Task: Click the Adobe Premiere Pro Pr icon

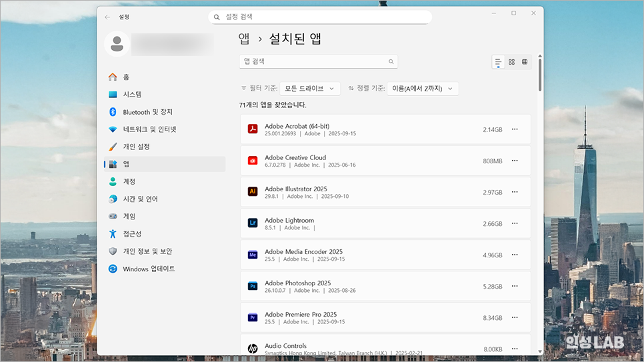Action: 253,317
